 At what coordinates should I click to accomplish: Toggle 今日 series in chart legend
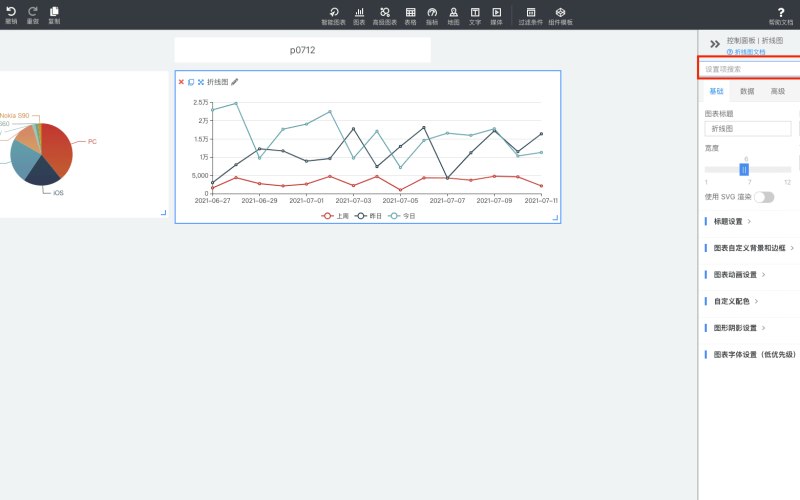point(402,216)
